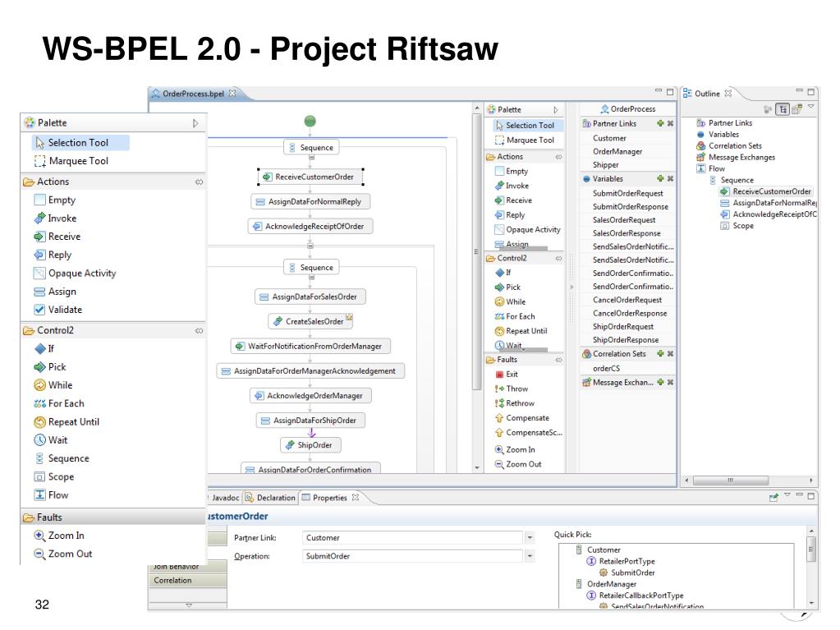Open the Properties view menu triangle
840x630 pixels.
pos(787,494)
